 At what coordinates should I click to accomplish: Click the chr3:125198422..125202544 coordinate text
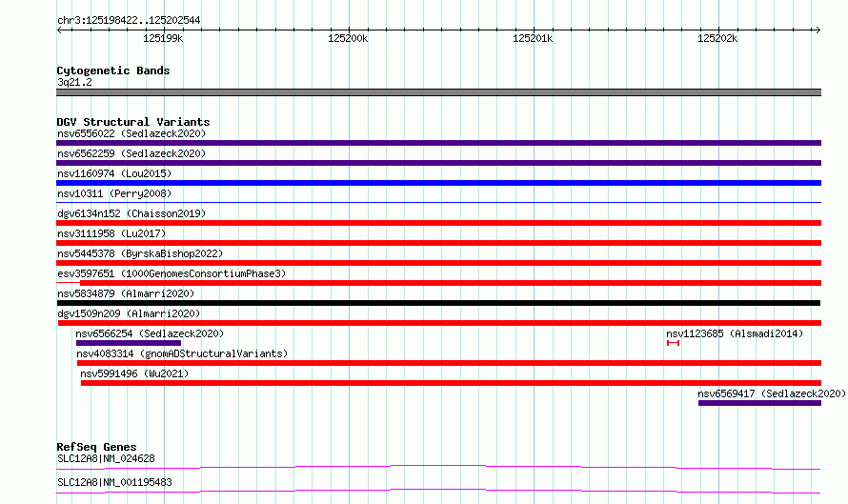[129, 21]
